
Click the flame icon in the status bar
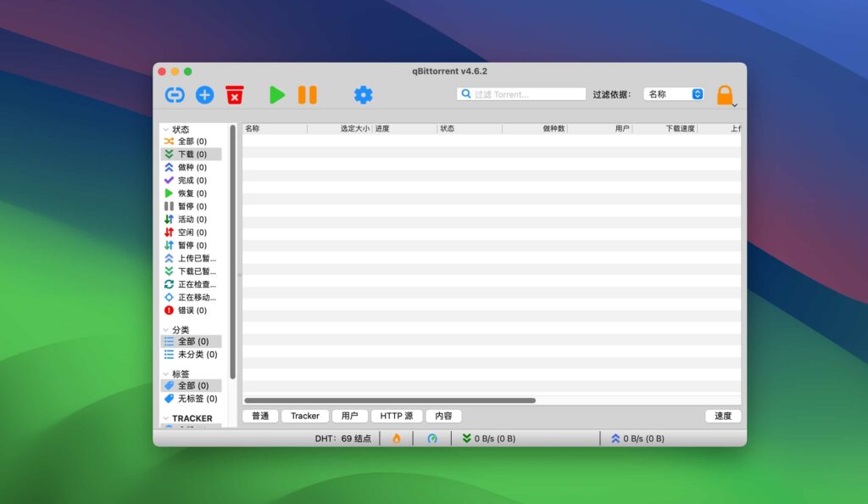point(396,438)
